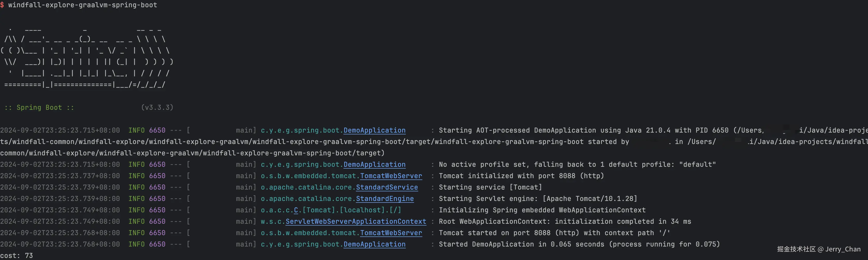Click the Spring Boot version (v3.3.3)
The width and height of the screenshot is (868, 260).
tap(157, 107)
